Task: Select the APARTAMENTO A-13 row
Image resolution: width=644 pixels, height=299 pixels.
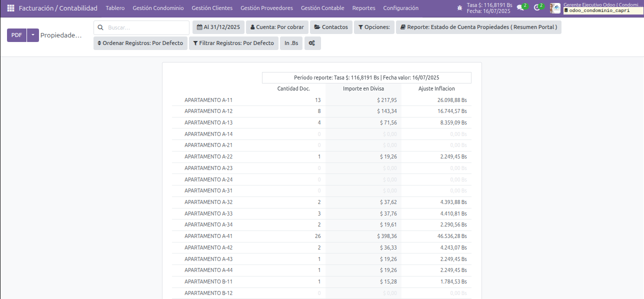Action: [x=321, y=122]
